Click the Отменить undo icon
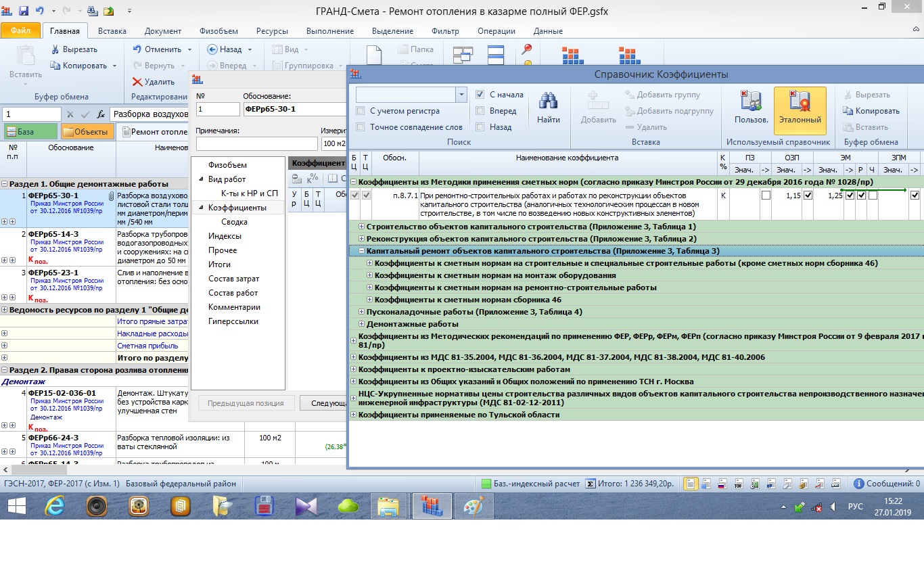The height and width of the screenshot is (575, 924). pyautogui.click(x=137, y=49)
